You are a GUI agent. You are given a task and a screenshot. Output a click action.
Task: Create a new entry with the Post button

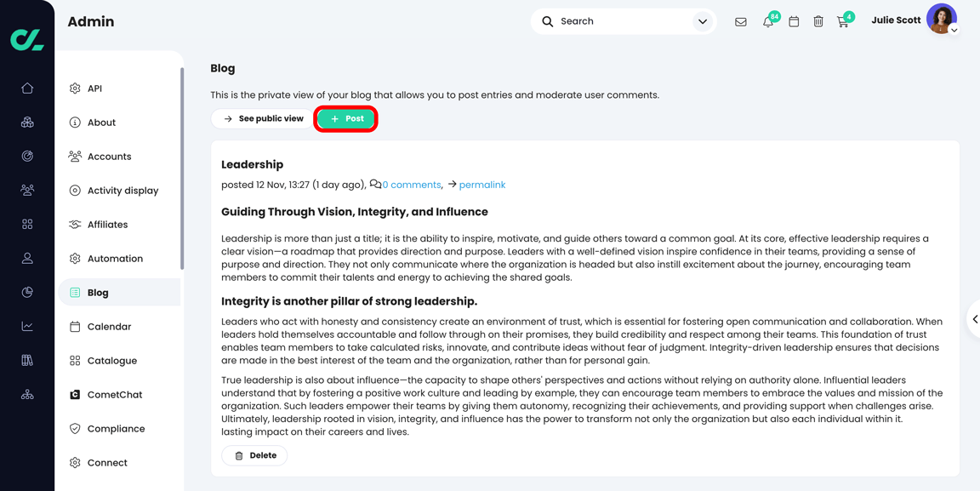(345, 118)
